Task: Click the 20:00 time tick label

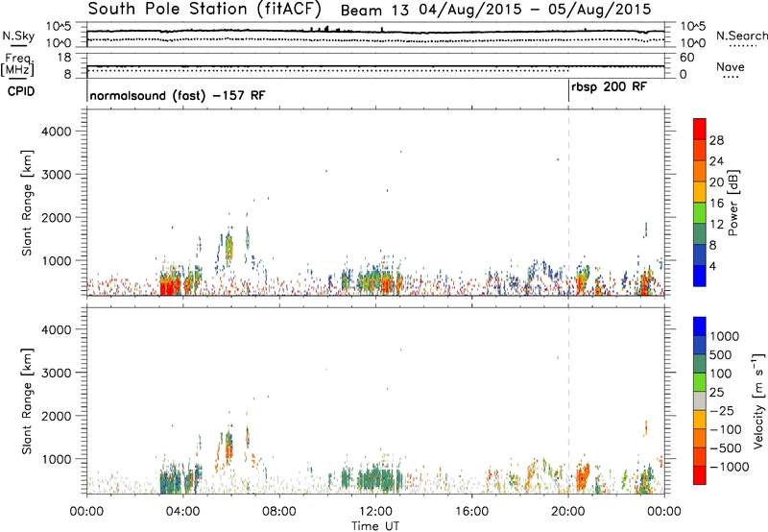Action: tap(568, 512)
